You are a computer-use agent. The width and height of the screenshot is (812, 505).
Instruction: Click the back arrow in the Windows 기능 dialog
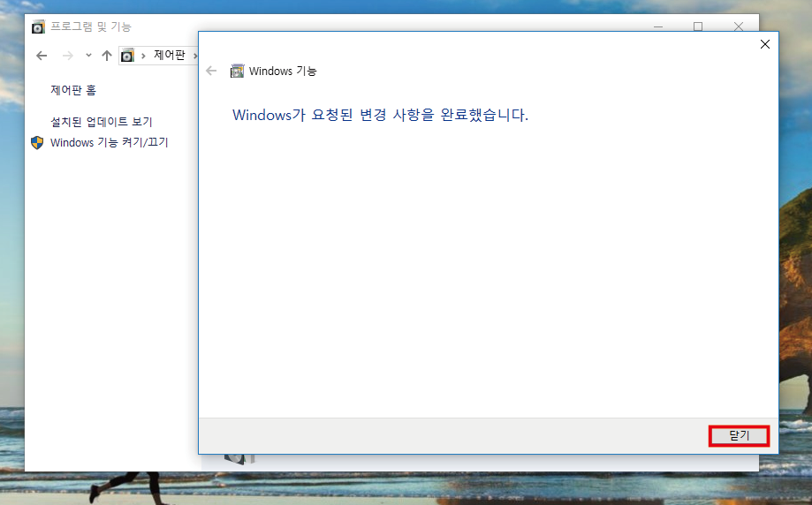[211, 71]
